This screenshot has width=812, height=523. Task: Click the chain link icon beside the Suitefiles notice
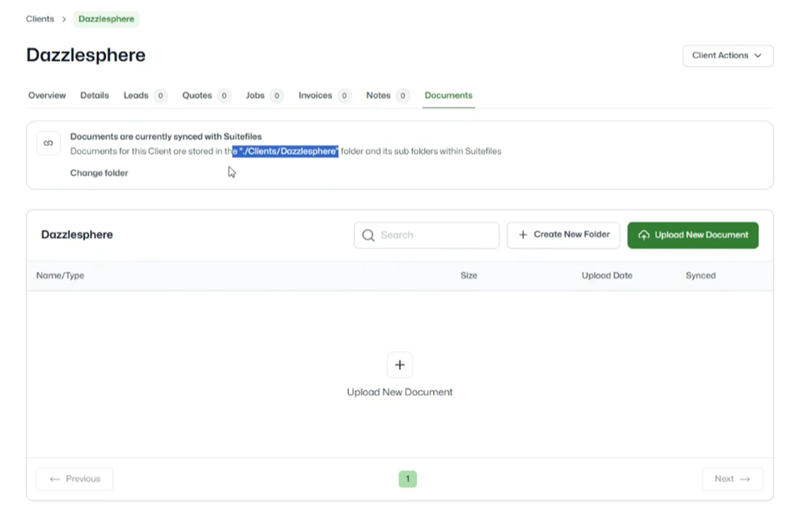[47, 143]
